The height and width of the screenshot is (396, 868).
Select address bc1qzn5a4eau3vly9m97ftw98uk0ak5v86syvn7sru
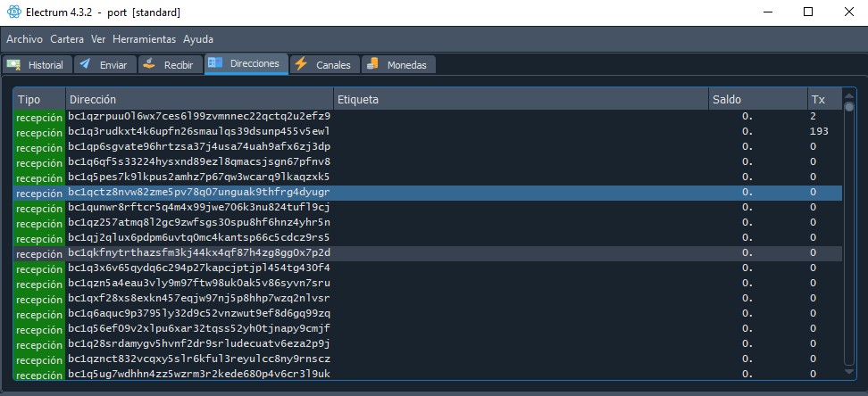coord(199,283)
